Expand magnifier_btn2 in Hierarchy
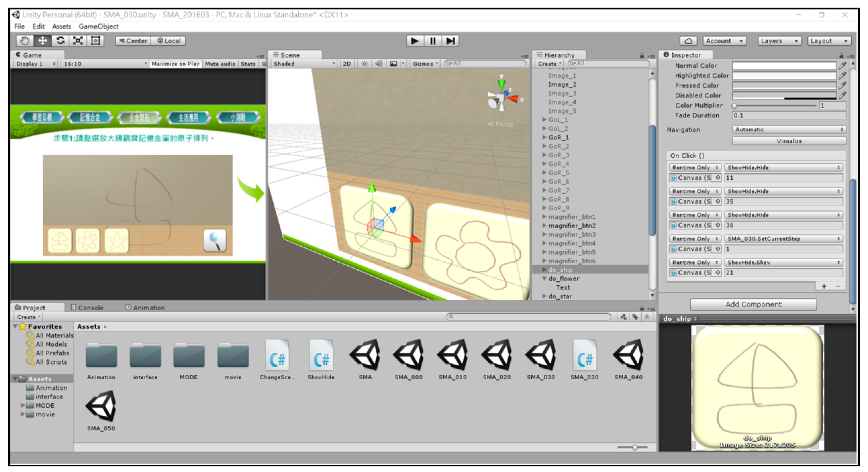The image size is (868, 472). pos(544,226)
